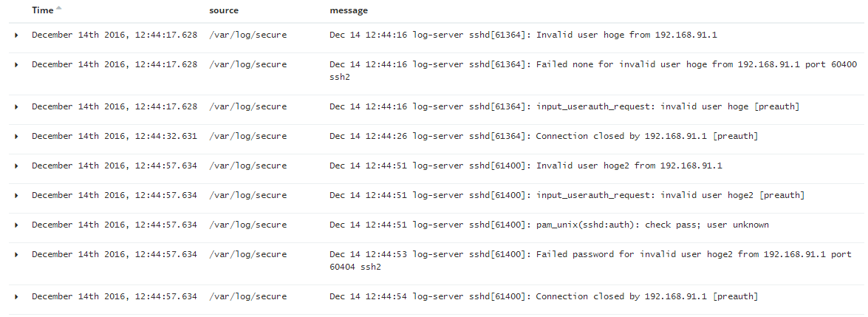Select the 12:44:32.631 timestamp cell

coord(115,136)
